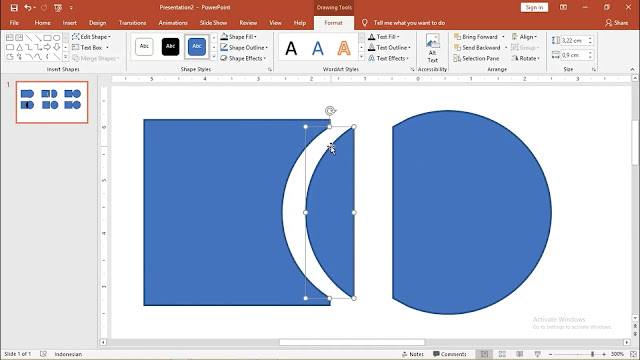
Task: Toggle the Comments pane
Action: pyautogui.click(x=449, y=354)
